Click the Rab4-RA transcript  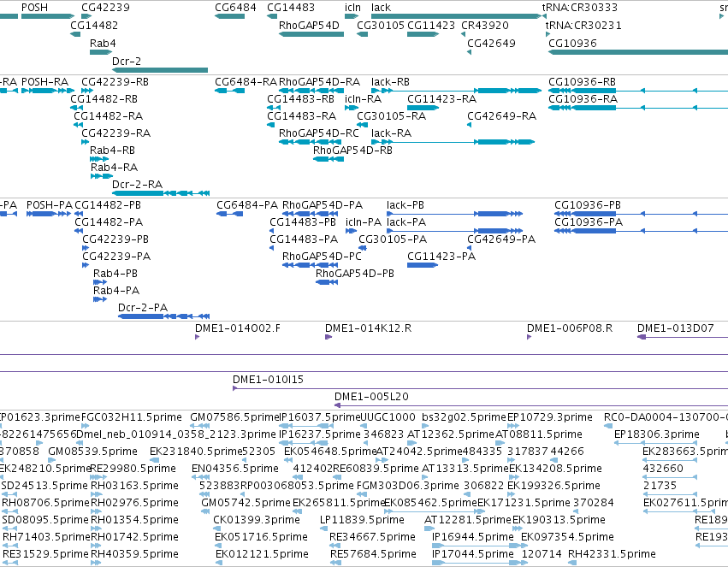(x=102, y=176)
